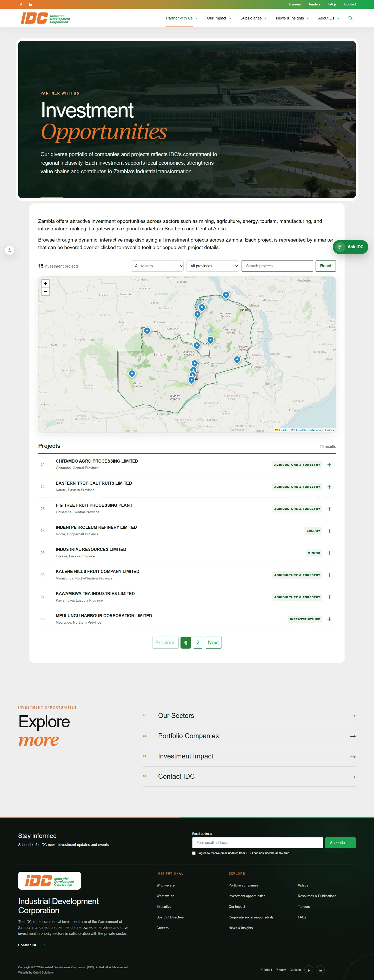Open the LinkedIn icon in the footer

click(x=320, y=970)
